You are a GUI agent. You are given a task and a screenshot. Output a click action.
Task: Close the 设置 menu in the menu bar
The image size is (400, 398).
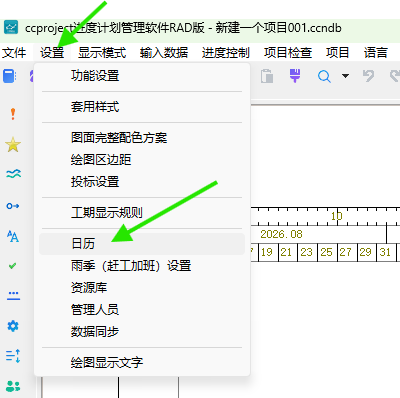click(x=52, y=53)
